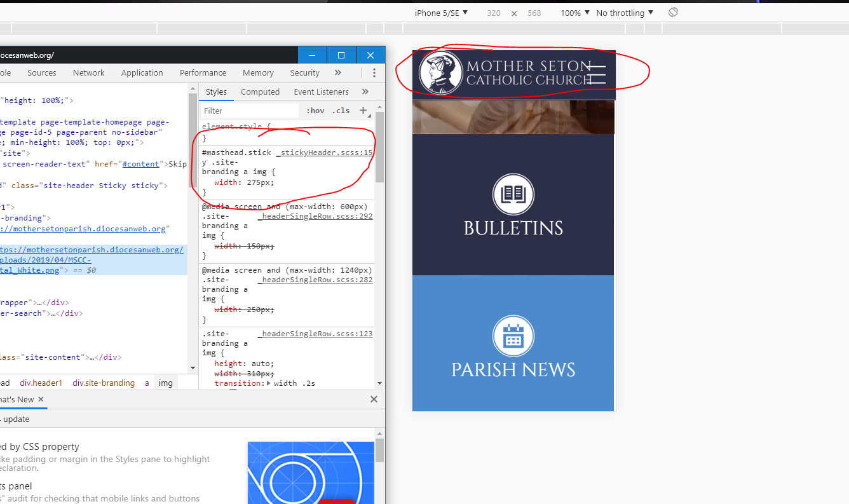Screen dimensions: 849x504
Task: Click the Bulletins book icon
Action: coord(513,194)
